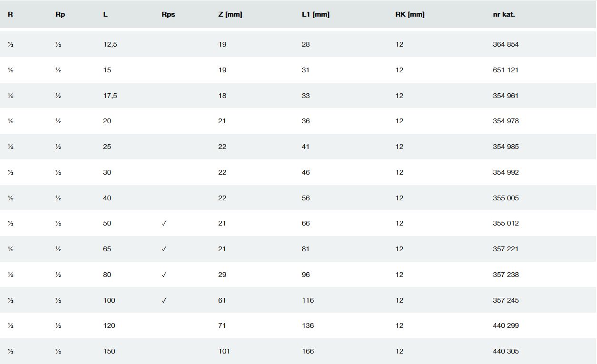597x364 pixels.
Task: Click the Z value 101 cell
Action: point(224,351)
